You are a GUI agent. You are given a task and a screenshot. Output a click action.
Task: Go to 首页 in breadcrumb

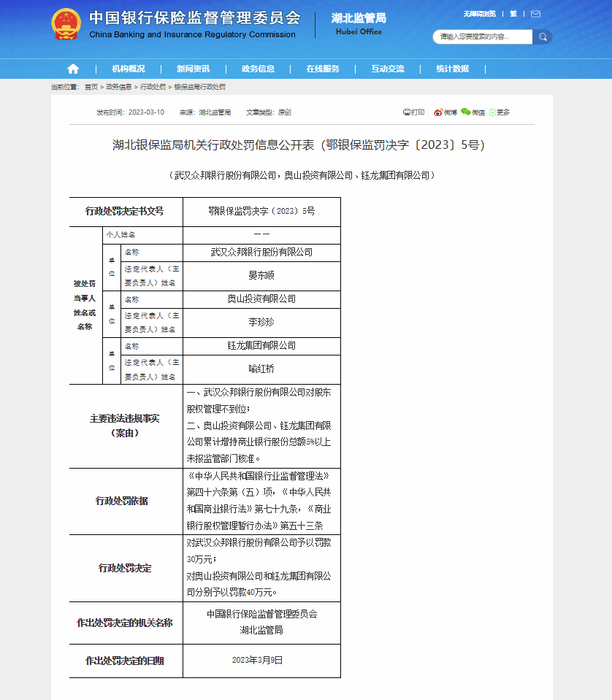(x=91, y=87)
